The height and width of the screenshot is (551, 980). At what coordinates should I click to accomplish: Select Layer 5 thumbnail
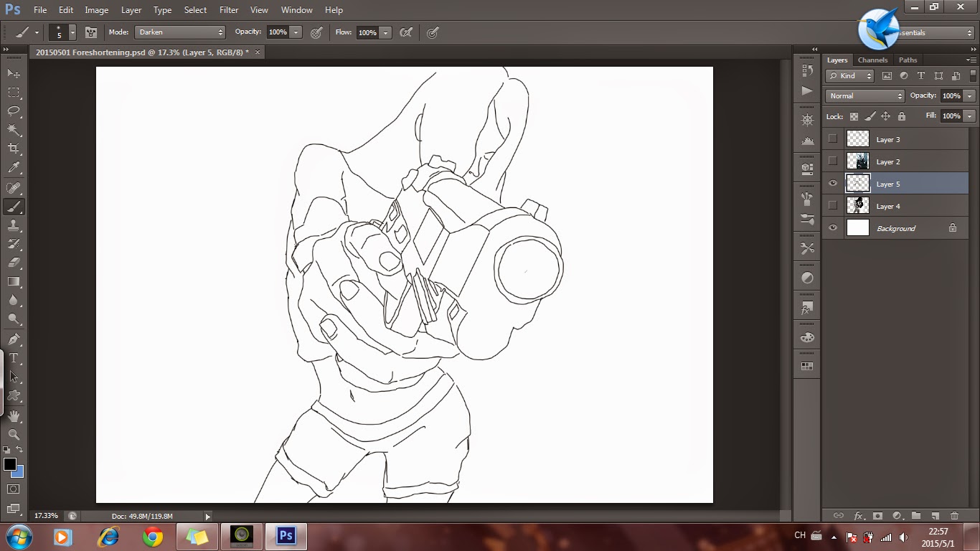(x=858, y=184)
